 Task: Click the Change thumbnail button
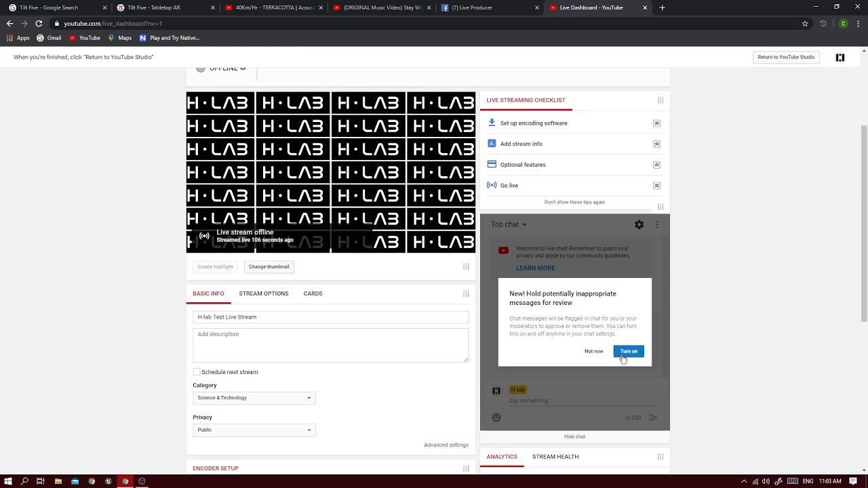click(x=269, y=266)
